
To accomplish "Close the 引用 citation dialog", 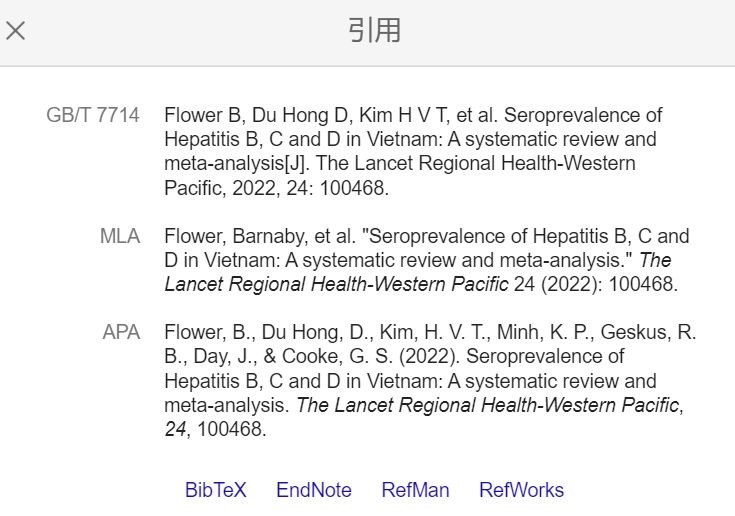I will tap(15, 30).
